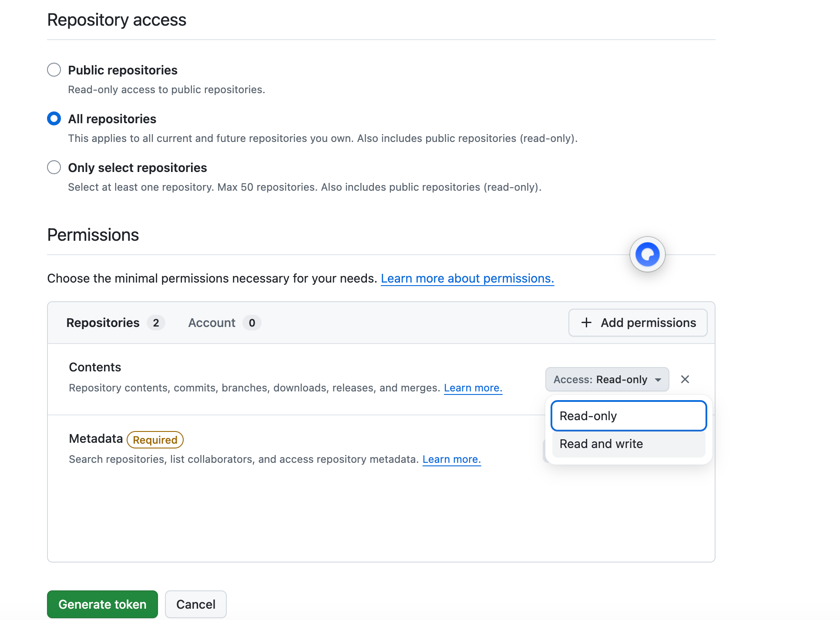Switch to the Account permissions tab
Screen dimensions: 840x620
[224, 323]
